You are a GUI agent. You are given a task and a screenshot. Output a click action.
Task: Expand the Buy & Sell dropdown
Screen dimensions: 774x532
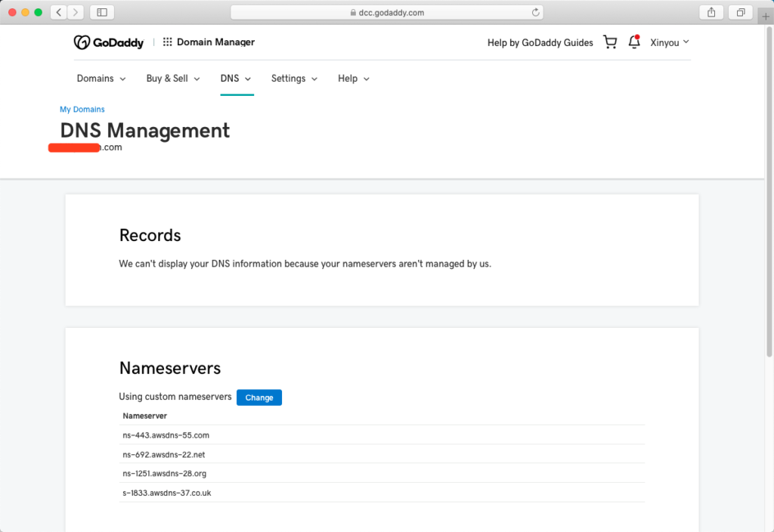173,79
